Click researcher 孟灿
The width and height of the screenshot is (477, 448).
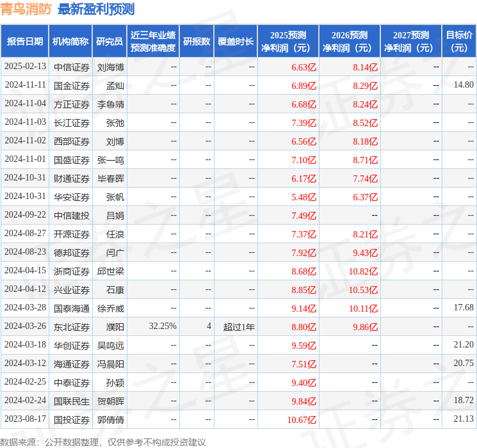click(115, 86)
